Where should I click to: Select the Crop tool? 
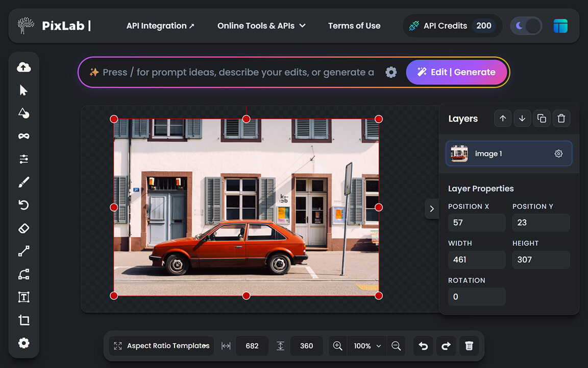tap(23, 320)
